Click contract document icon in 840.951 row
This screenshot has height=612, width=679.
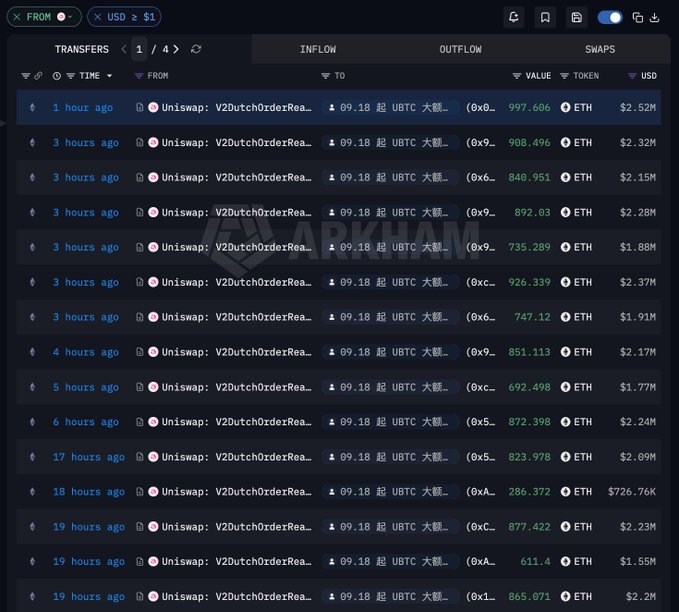click(139, 177)
